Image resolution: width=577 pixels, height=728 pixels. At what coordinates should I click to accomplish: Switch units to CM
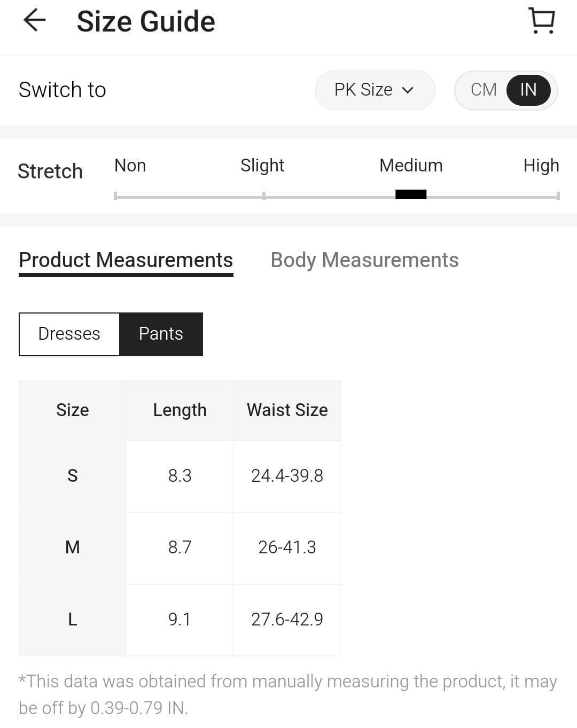pyautogui.click(x=484, y=90)
